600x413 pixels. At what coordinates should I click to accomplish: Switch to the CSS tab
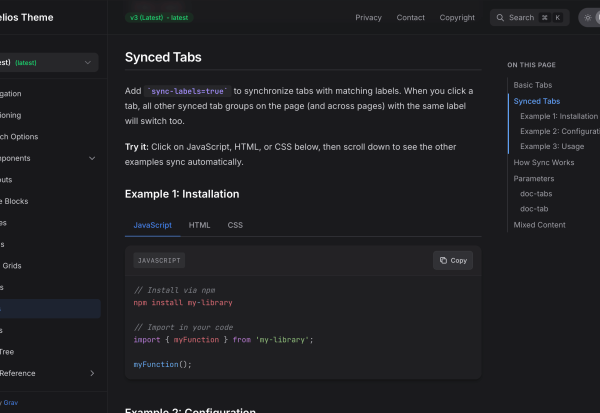tap(235, 225)
